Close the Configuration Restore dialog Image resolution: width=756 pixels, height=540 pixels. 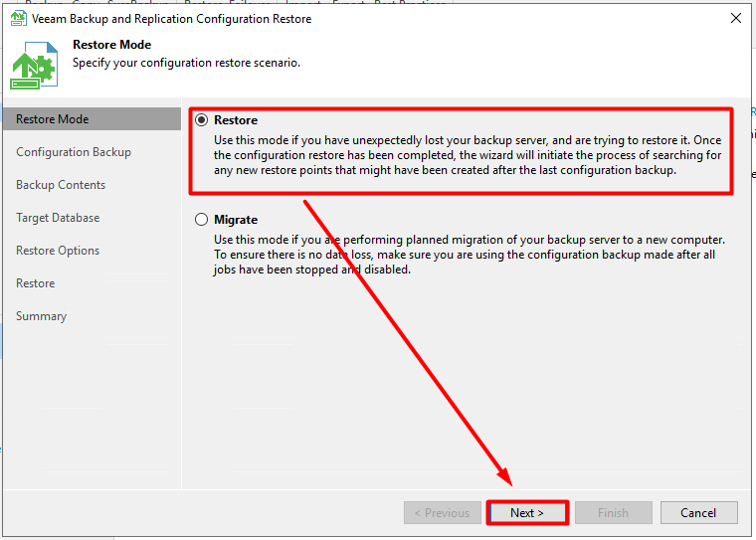(x=736, y=18)
